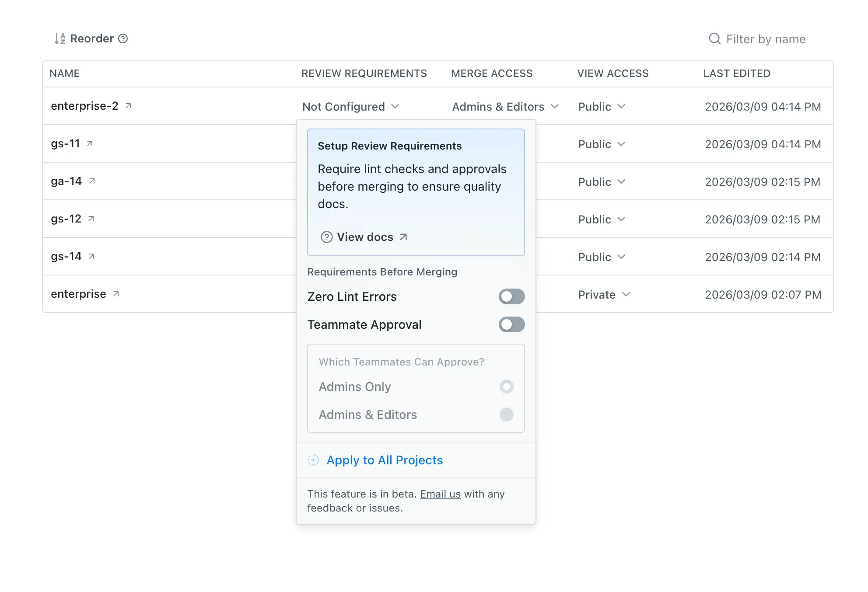The width and height of the screenshot is (868, 592).
Task: Click Apply to All Projects
Action: tap(384, 460)
